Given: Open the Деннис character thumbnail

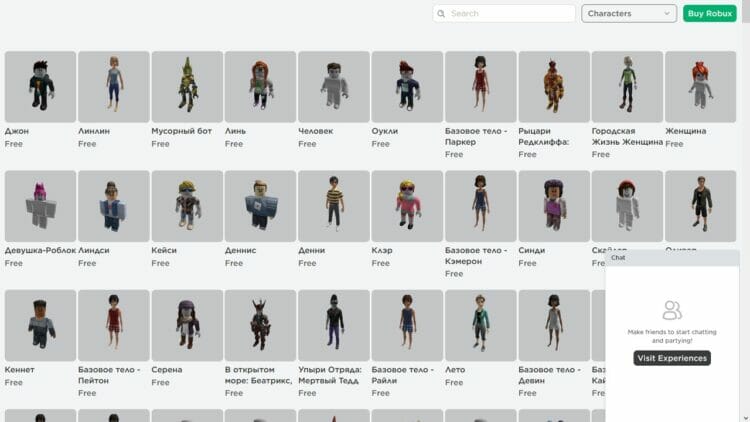Looking at the screenshot, I should (x=260, y=206).
